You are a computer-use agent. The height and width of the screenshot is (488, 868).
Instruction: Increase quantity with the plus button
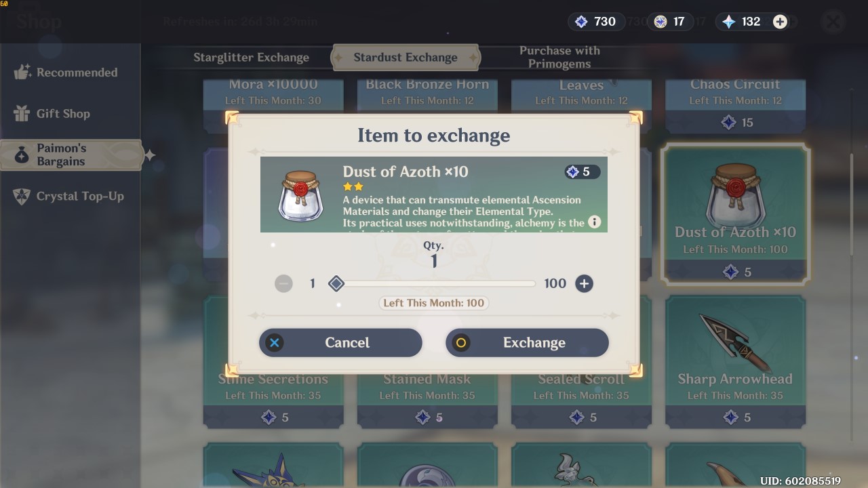click(x=584, y=283)
